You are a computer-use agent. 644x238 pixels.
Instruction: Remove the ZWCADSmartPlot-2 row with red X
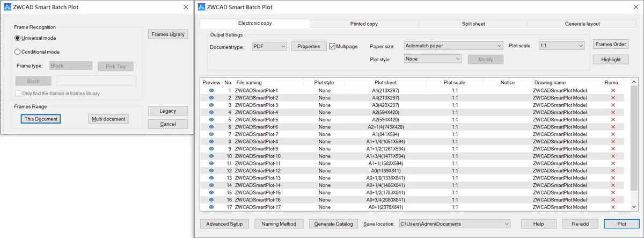pyautogui.click(x=613, y=98)
